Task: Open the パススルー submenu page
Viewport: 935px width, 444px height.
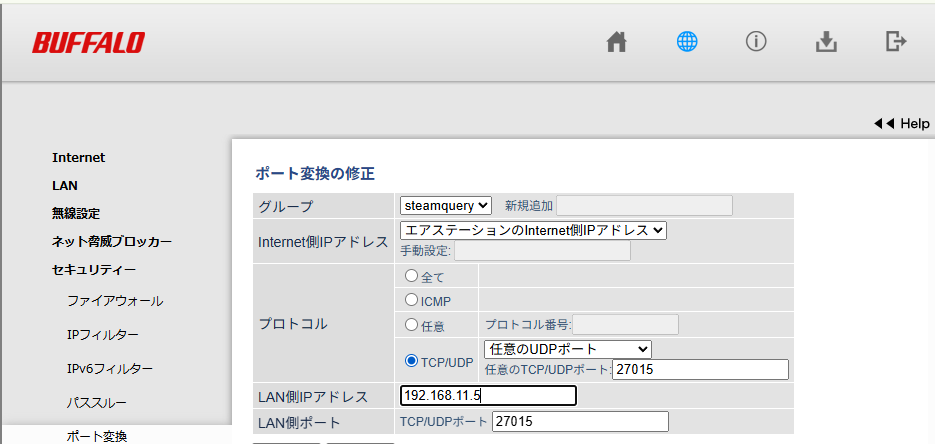Action: pyautogui.click(x=97, y=403)
